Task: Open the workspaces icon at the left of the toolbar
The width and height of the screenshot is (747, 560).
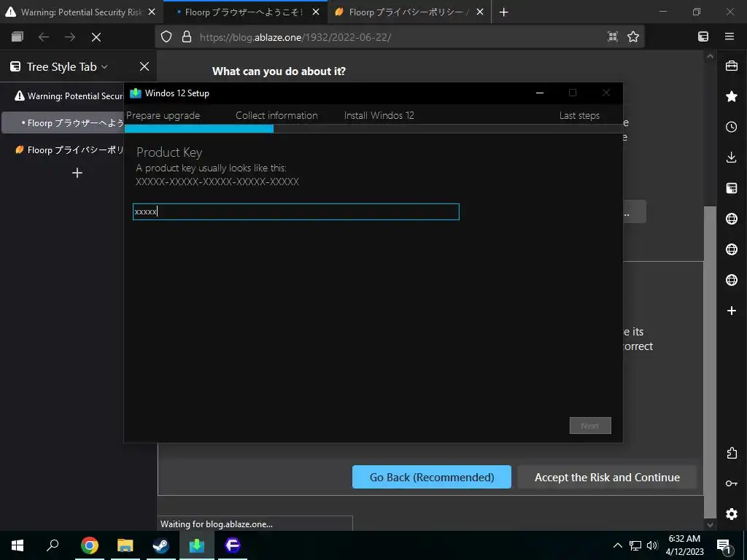Action: click(x=18, y=36)
